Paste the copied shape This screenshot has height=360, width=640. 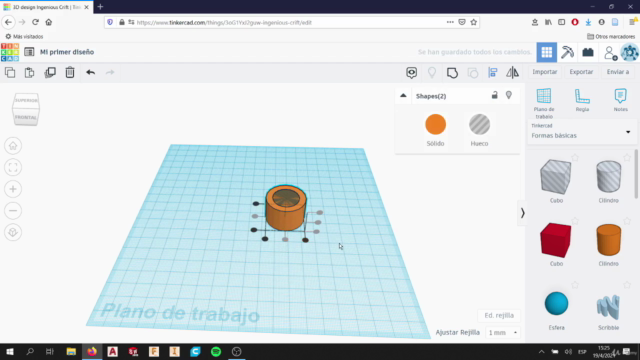tap(29, 73)
